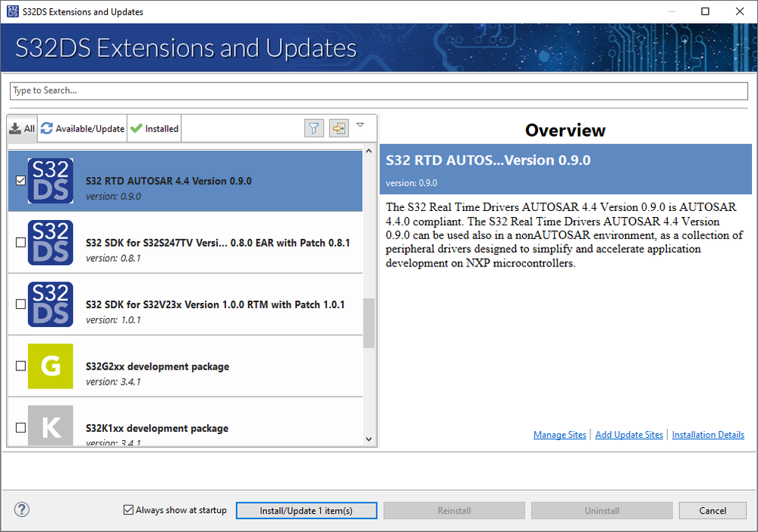Switch to the Available/Update tab

pos(82,129)
